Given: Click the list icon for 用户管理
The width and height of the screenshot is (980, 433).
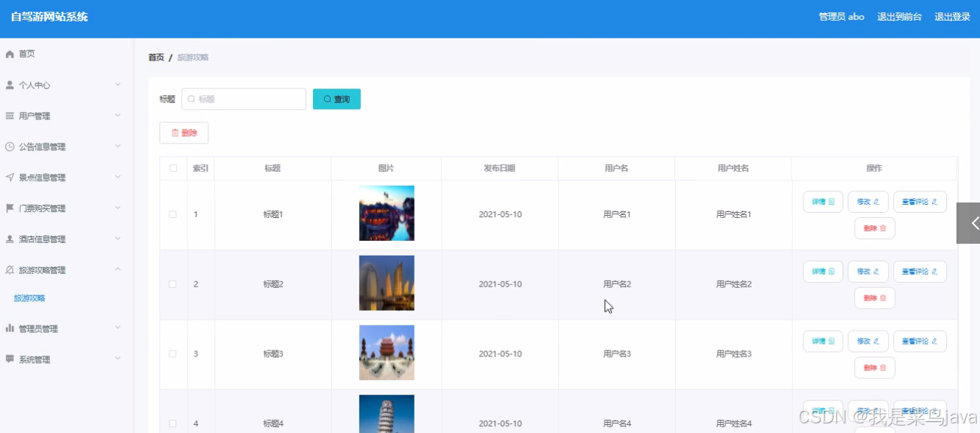Looking at the screenshot, I should 10,116.
